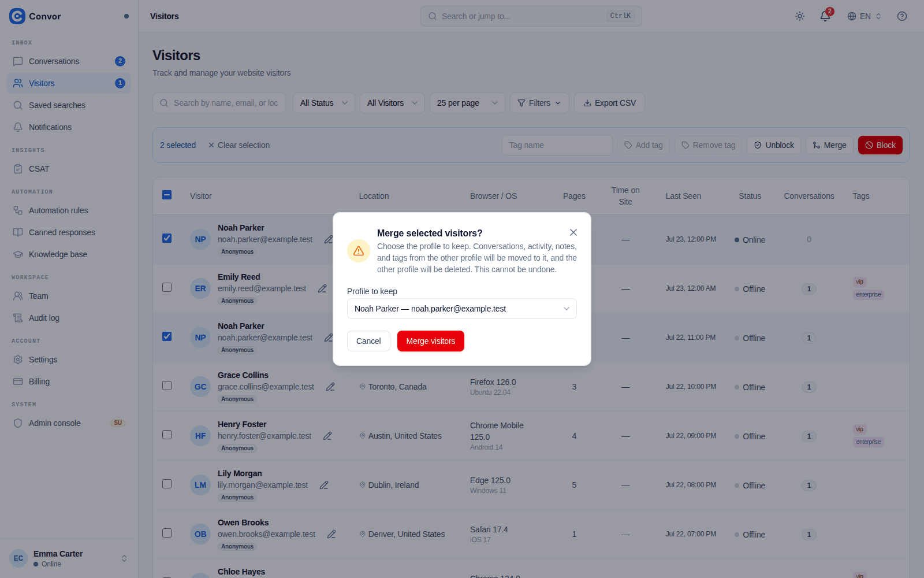Edit Owen Brooks with the pencil icon
Image resolution: width=924 pixels, height=578 pixels.
331,534
